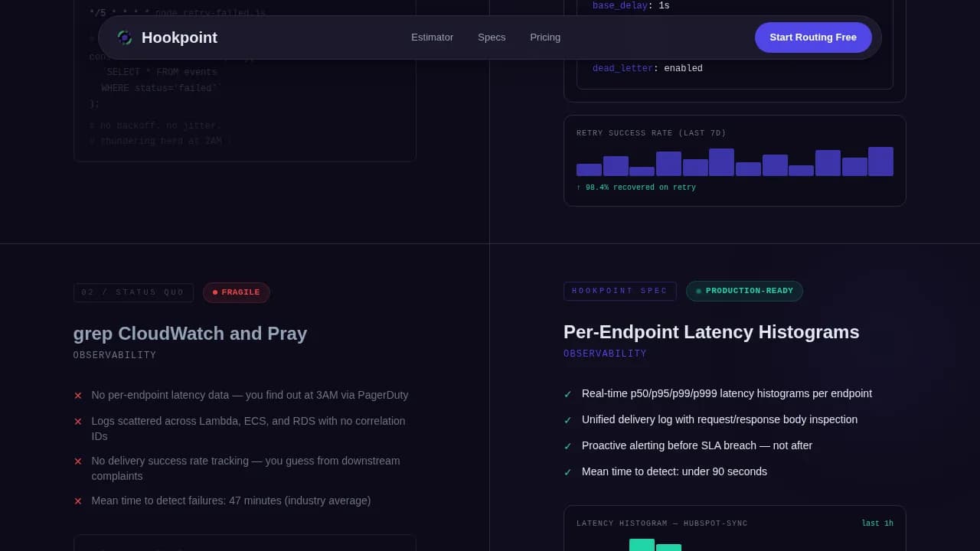Click the text Mean time to detect: under 90 seconds
This screenshot has width=980, height=551.
[675, 471]
